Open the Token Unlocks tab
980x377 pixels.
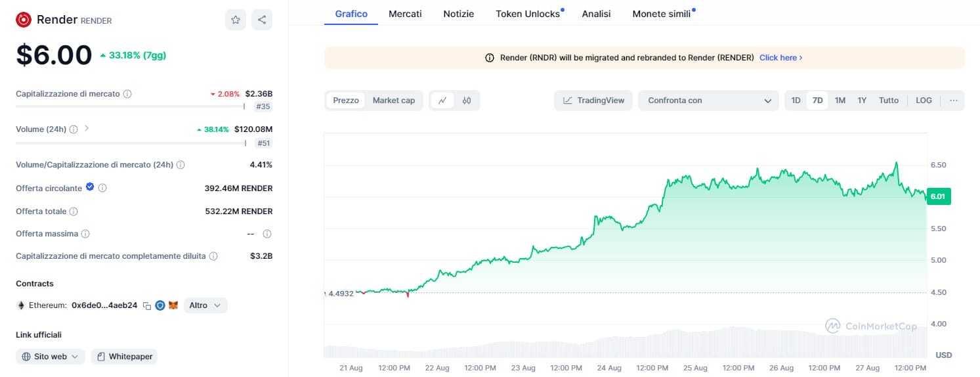528,13
